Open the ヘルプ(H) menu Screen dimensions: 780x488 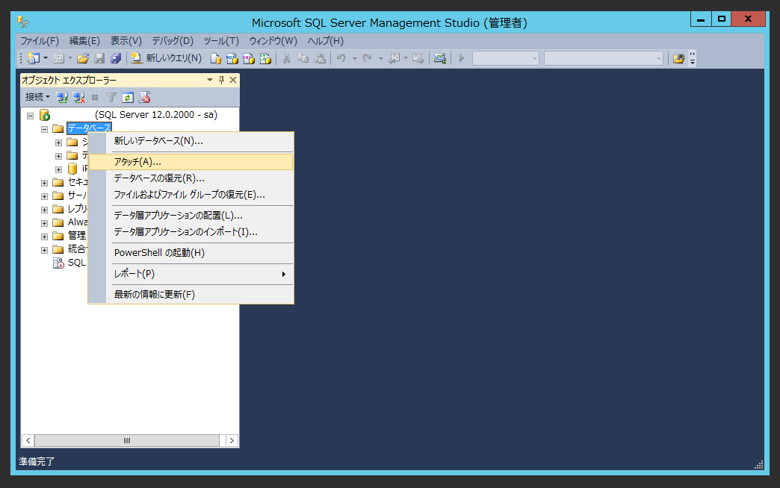[x=325, y=41]
